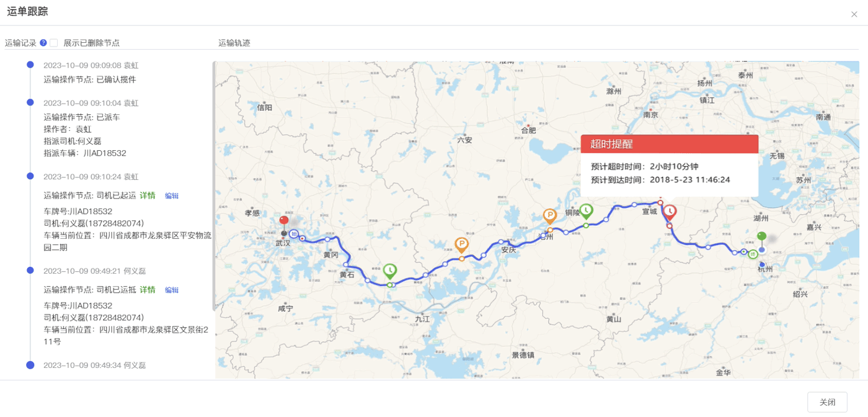Click orange parking marker near 铜陵

549,217
